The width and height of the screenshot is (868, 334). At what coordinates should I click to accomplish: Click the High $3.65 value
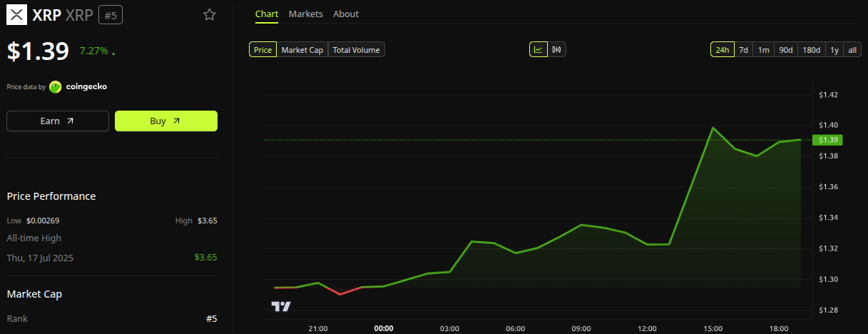206,221
